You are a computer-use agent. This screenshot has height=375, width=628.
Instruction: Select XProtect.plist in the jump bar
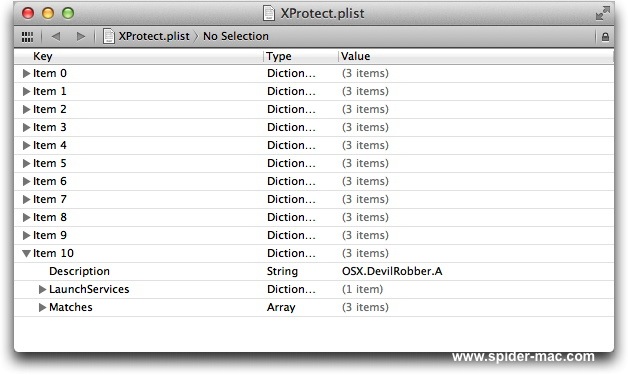pos(154,36)
